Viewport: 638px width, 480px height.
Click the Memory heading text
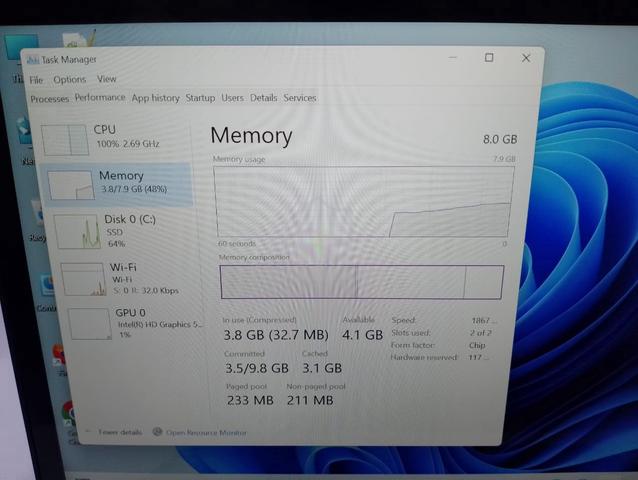click(251, 136)
